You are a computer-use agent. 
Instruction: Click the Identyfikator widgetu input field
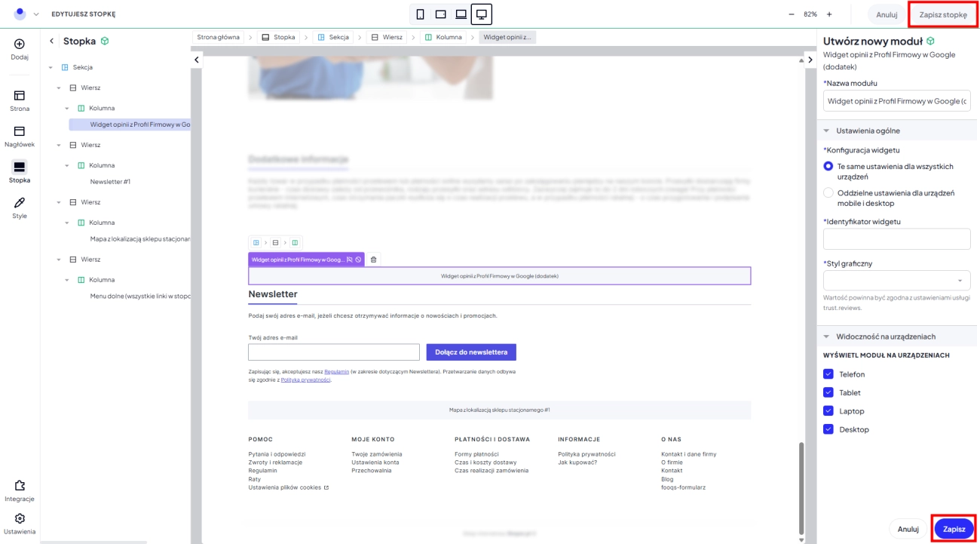pos(896,239)
